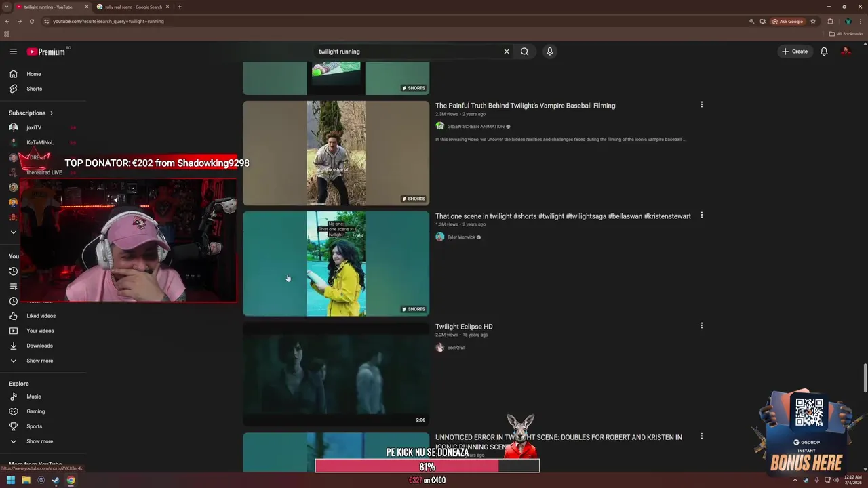Image resolution: width=868 pixels, height=488 pixels.
Task: Open 'That one scene in twilight' video title
Action: coord(563,216)
